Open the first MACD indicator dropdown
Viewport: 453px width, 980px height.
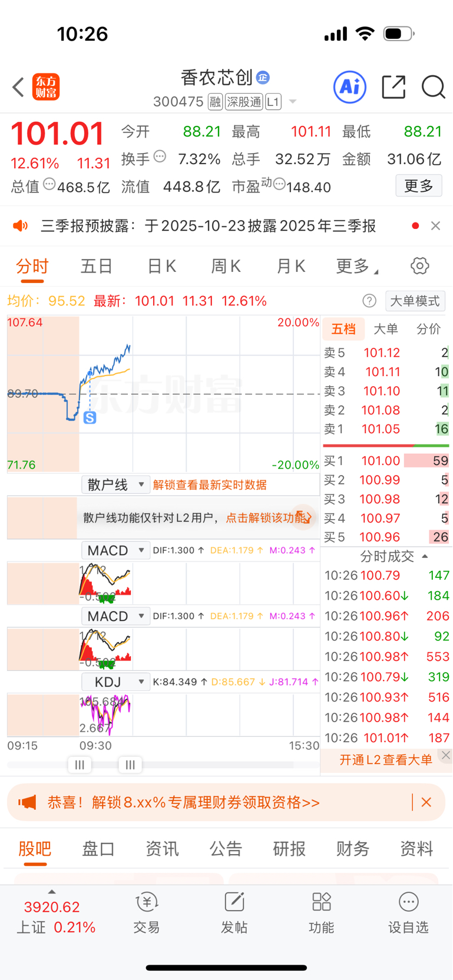click(115, 550)
